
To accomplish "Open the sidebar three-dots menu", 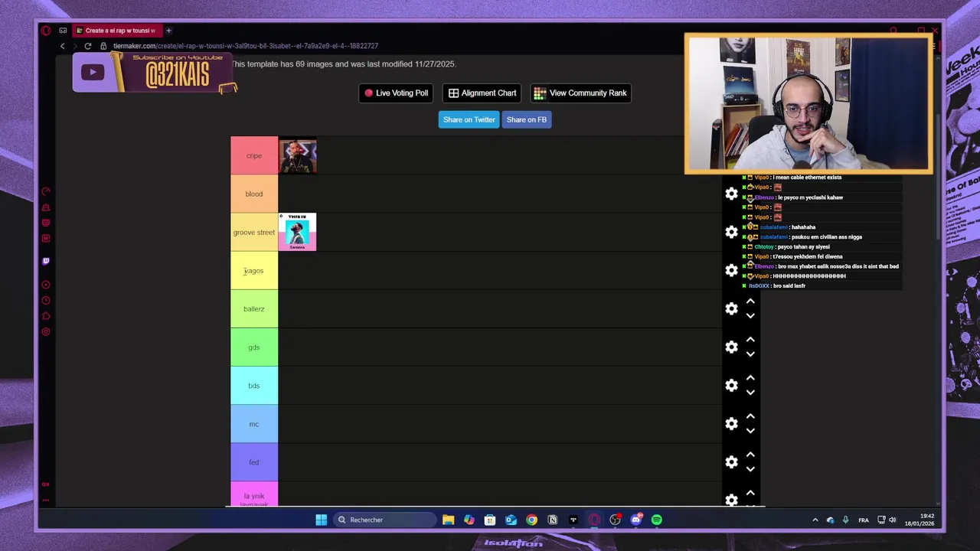I will [x=46, y=500].
